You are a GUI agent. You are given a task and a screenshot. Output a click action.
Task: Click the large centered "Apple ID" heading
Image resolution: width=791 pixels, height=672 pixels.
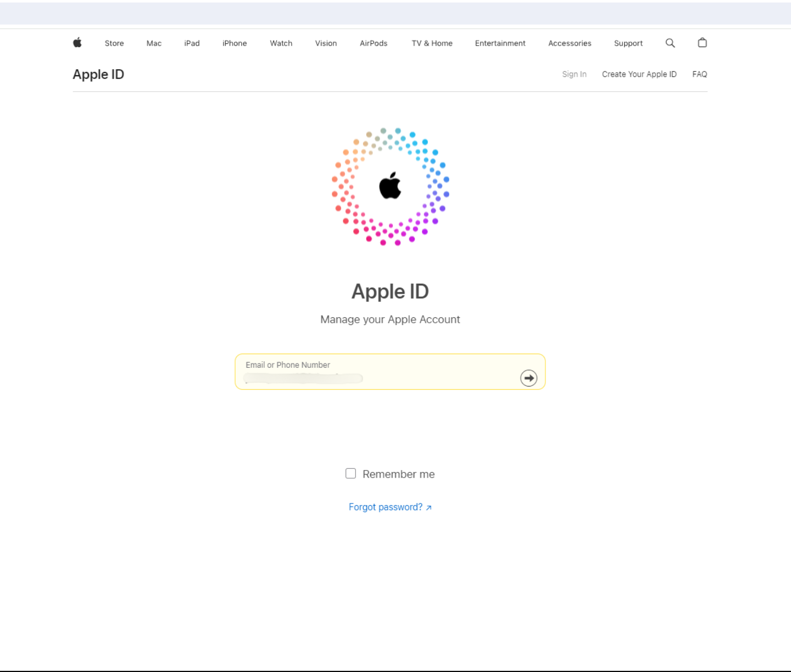pyautogui.click(x=390, y=292)
